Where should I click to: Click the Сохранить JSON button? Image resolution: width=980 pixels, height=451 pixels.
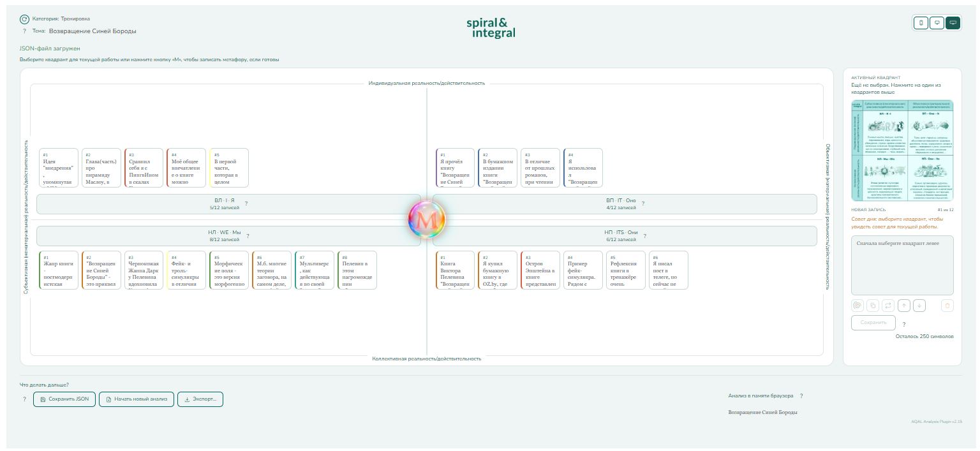coord(64,399)
